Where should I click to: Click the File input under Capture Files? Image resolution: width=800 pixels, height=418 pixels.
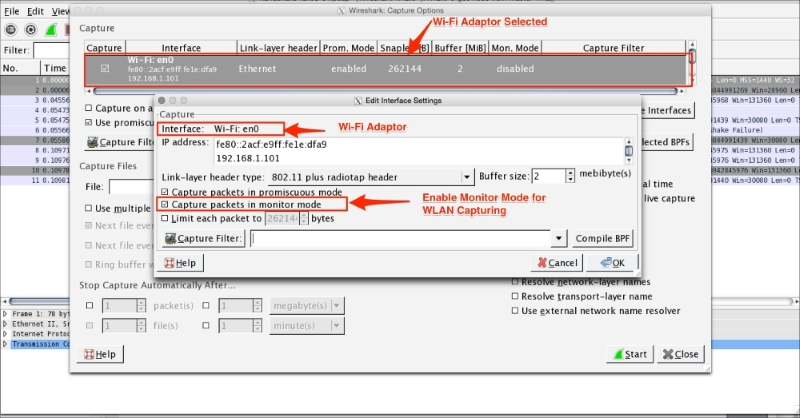point(131,187)
